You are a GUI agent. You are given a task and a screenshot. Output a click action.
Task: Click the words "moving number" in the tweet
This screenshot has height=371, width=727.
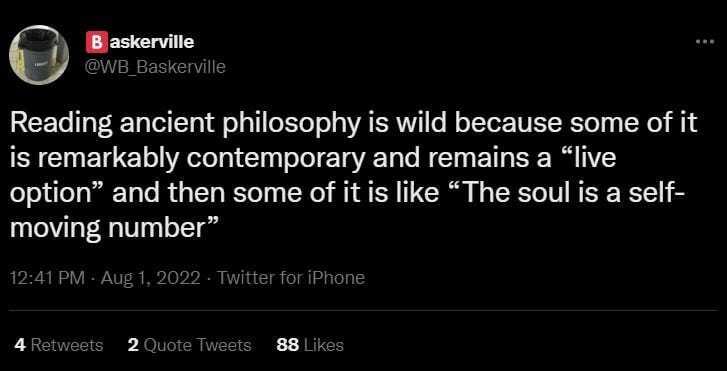[x=114, y=226]
